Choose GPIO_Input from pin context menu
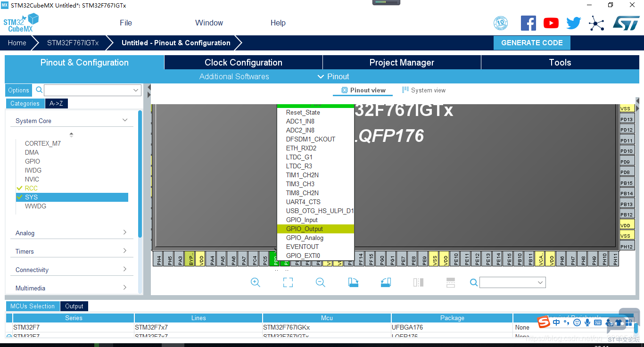644x347 pixels. (x=315, y=220)
